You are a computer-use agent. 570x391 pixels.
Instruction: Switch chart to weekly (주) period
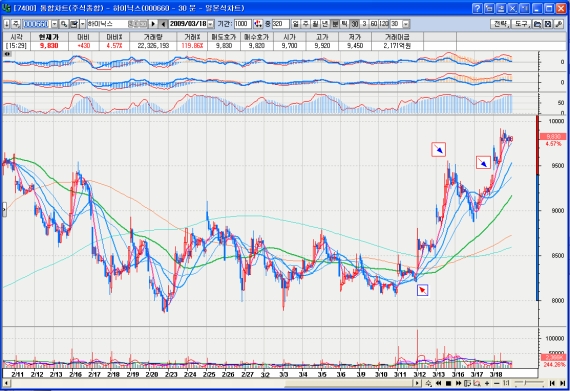(306, 24)
